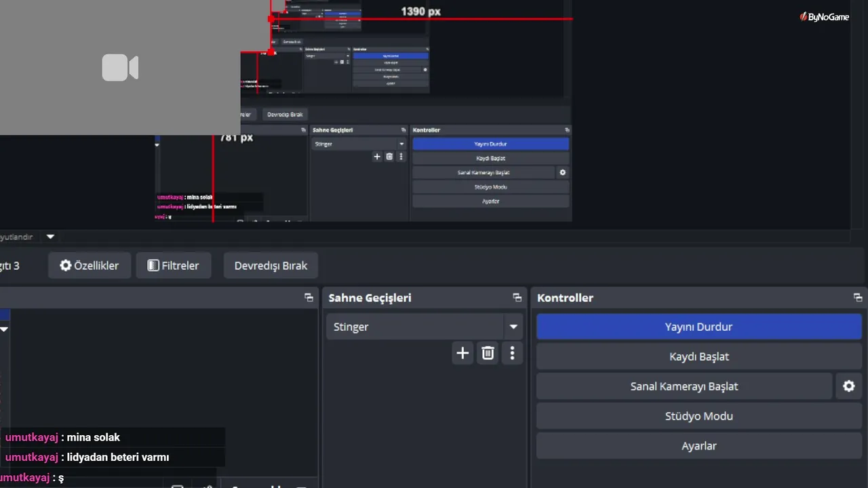Screen dimensions: 868x488
Task: Select chat message 'mina solak'
Action: 93,437
